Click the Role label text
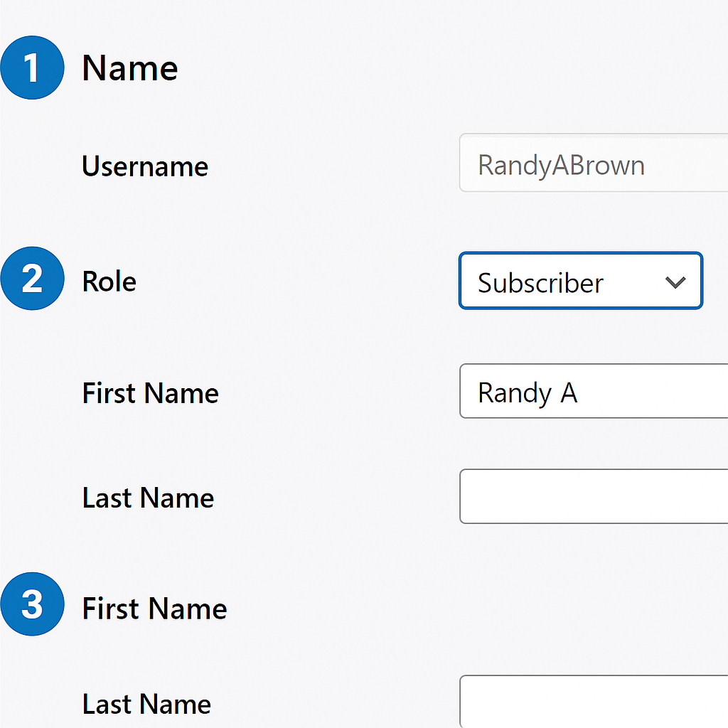The image size is (728, 728). (109, 282)
